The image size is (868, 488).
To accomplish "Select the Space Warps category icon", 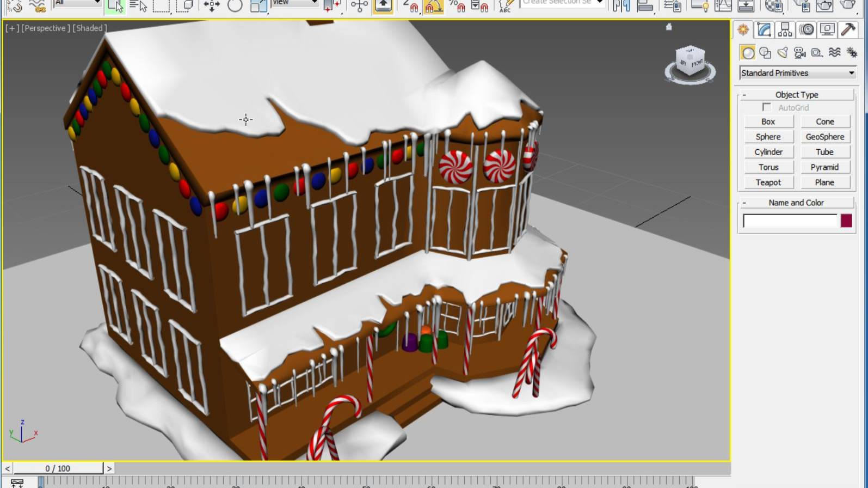I will pyautogui.click(x=834, y=52).
